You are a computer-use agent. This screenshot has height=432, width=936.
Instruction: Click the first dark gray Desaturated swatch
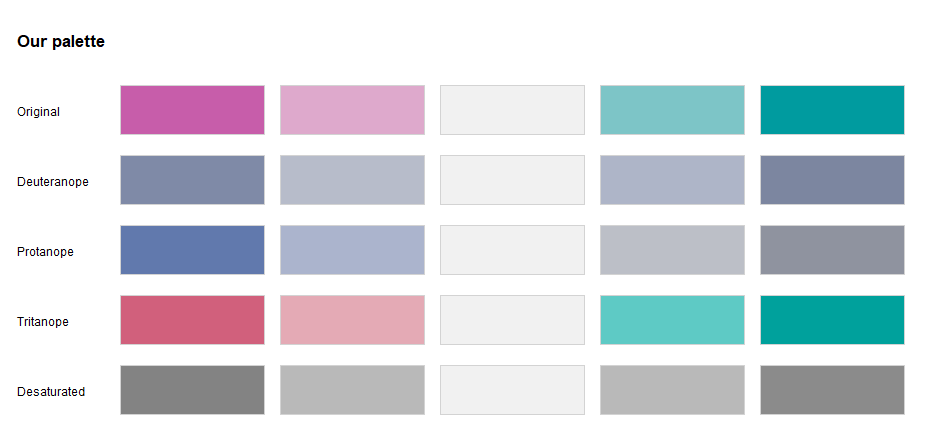click(x=192, y=390)
